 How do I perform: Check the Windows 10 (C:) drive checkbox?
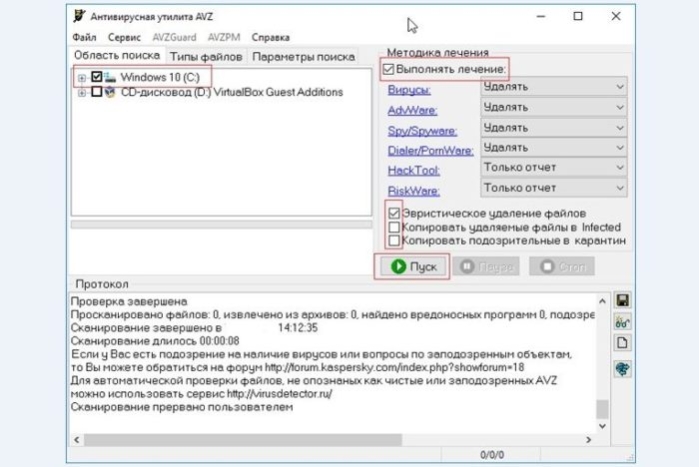(97, 77)
